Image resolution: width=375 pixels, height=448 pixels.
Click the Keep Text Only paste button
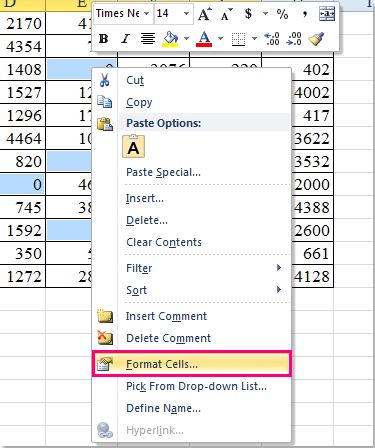click(134, 146)
